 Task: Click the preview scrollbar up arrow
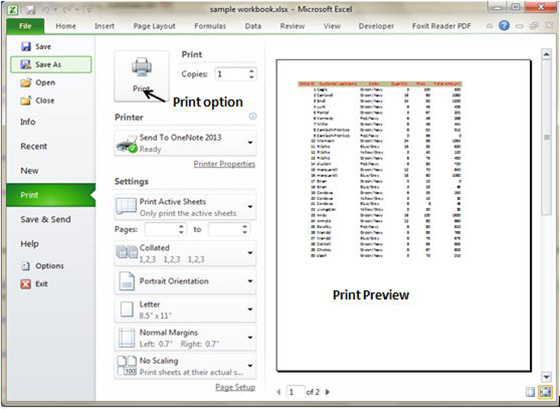click(x=546, y=54)
